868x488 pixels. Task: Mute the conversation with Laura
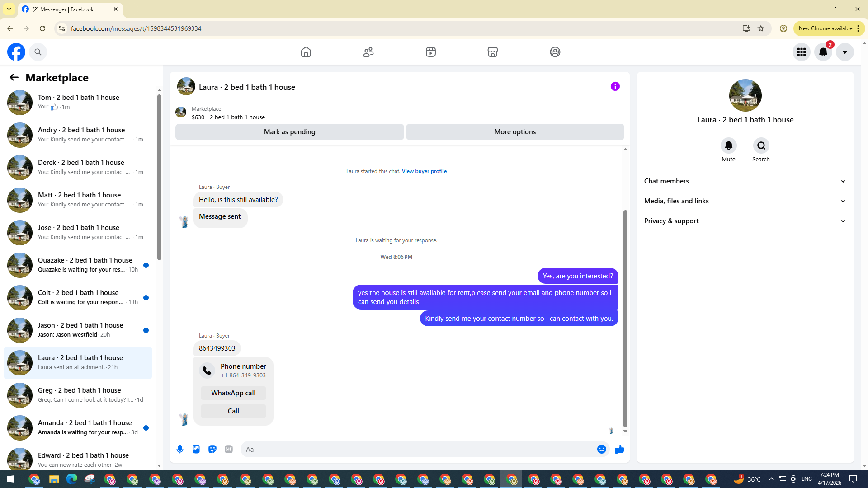(x=728, y=145)
